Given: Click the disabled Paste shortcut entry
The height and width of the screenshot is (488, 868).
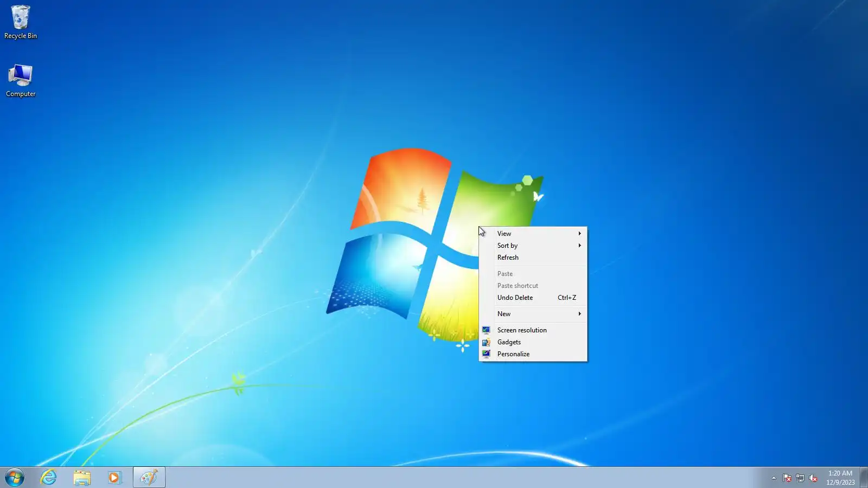Looking at the screenshot, I should (x=533, y=286).
